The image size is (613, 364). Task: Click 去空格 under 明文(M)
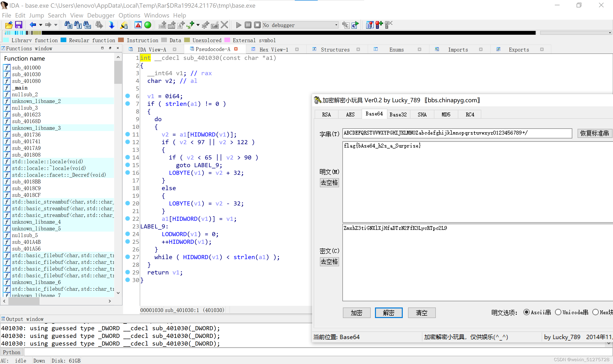pyautogui.click(x=329, y=183)
